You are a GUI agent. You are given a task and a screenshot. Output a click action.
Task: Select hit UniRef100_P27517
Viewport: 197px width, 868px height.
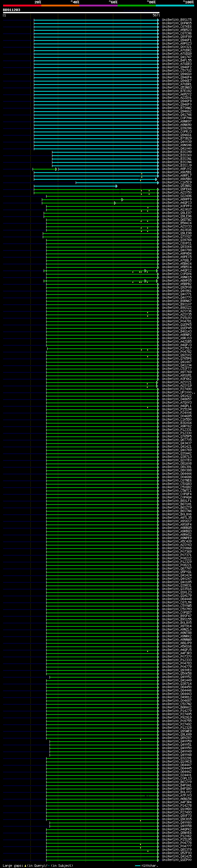click(x=177, y=349)
